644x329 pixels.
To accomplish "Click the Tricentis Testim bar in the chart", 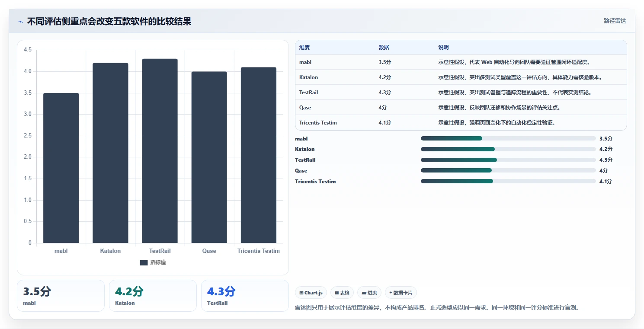I will tap(258, 155).
